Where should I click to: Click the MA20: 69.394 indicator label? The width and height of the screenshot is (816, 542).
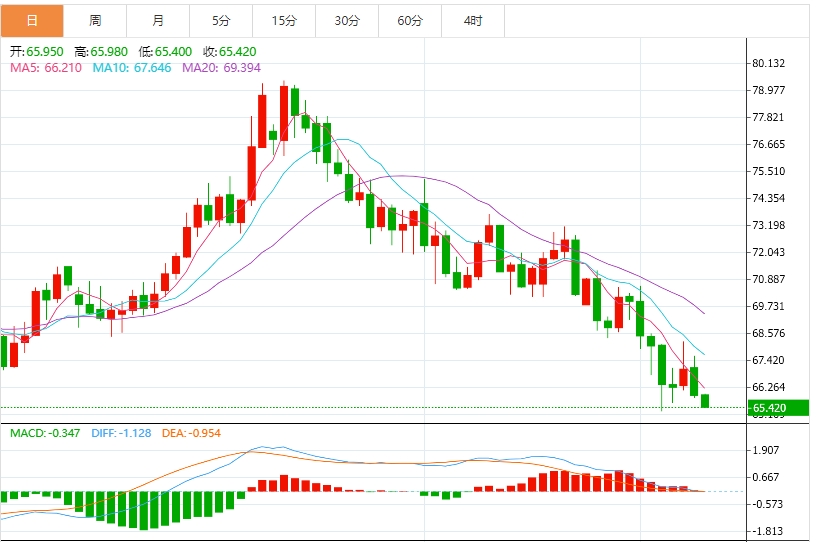click(221, 68)
